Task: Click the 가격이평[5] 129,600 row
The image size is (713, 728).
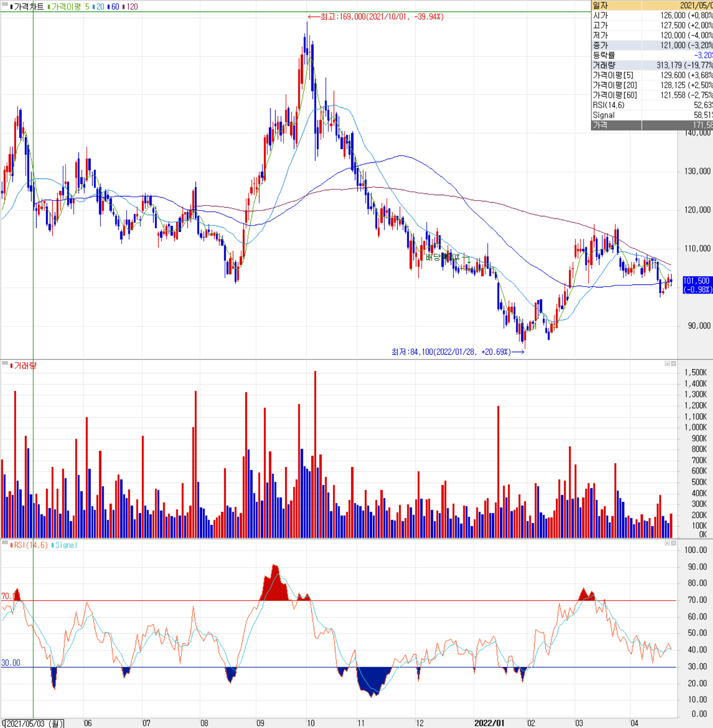Action: point(652,75)
